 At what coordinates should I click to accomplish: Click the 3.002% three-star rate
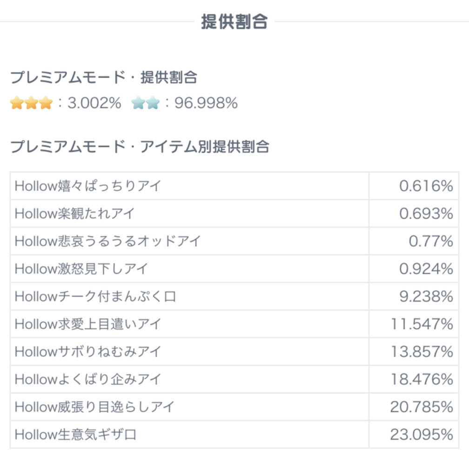[x=94, y=103]
